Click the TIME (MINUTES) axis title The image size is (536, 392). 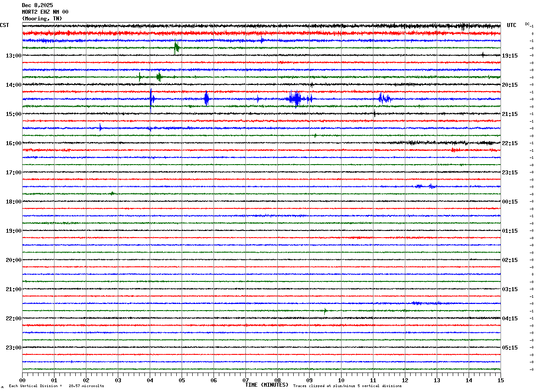tap(267, 385)
